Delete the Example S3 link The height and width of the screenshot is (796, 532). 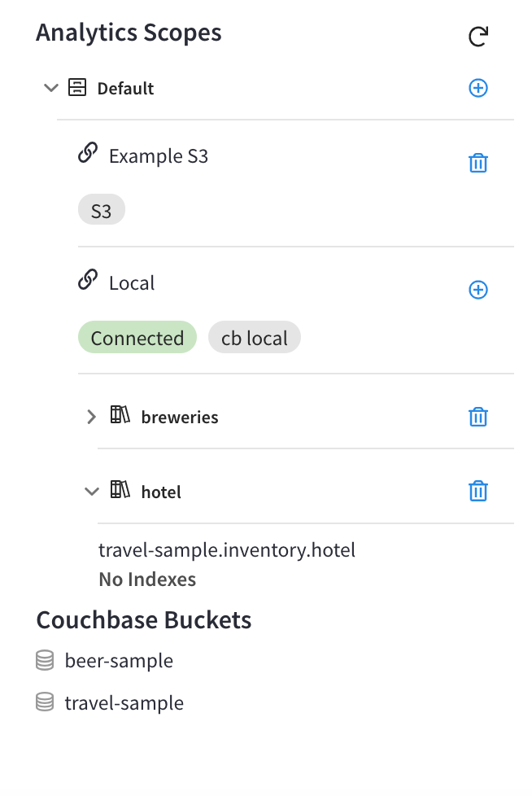click(x=478, y=163)
